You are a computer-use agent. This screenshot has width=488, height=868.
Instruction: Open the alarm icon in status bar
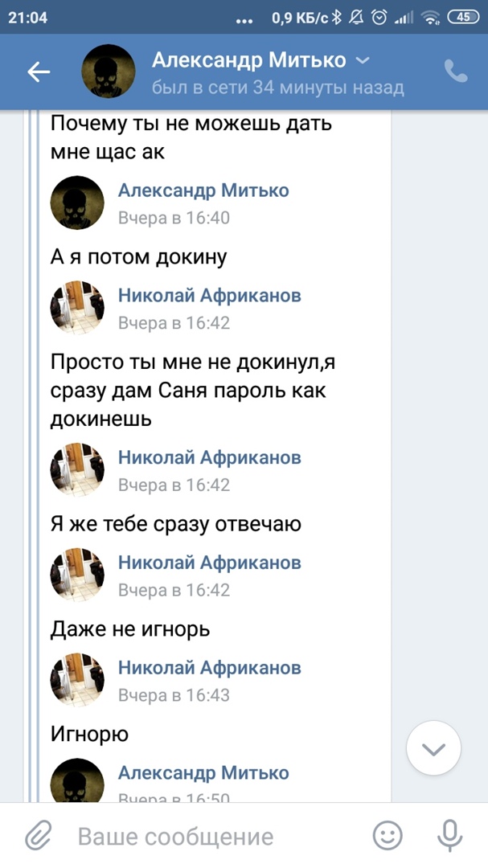[x=380, y=17]
